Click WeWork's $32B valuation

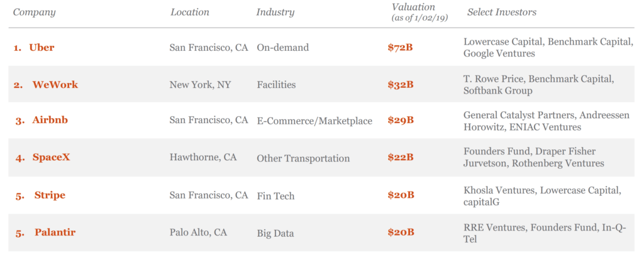(401, 85)
